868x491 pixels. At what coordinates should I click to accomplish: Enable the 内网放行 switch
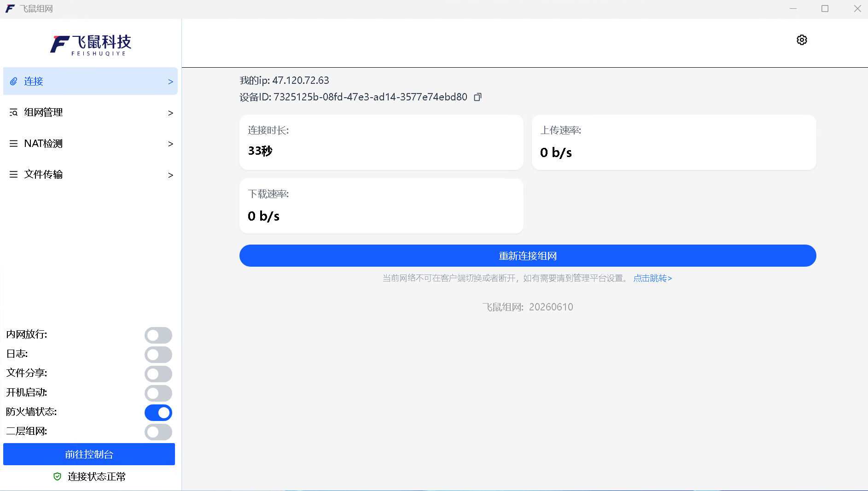(x=158, y=335)
